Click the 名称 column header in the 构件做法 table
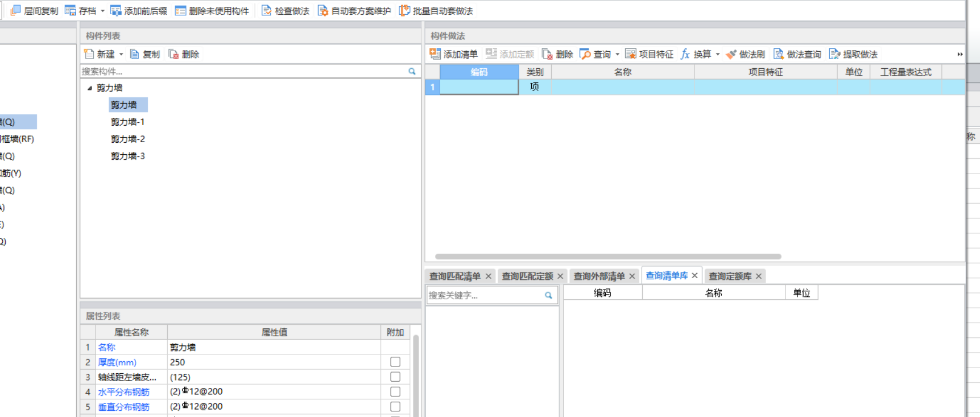This screenshot has width=980, height=417. click(623, 72)
